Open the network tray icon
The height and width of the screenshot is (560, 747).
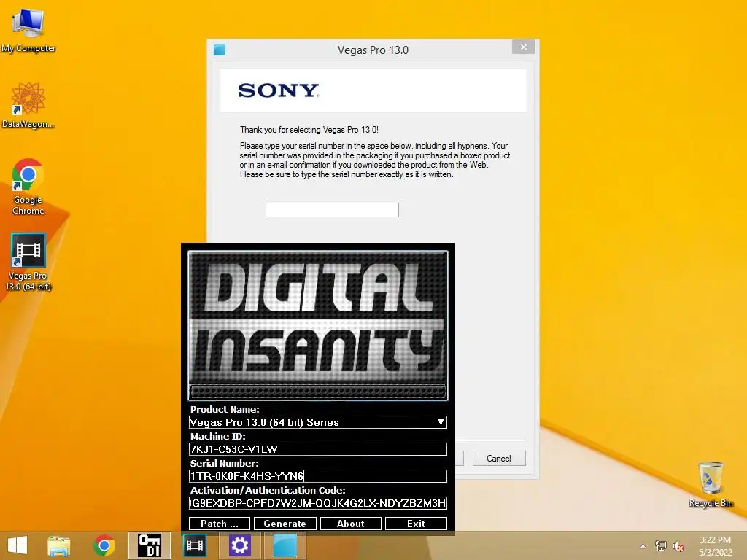pyautogui.click(x=660, y=546)
